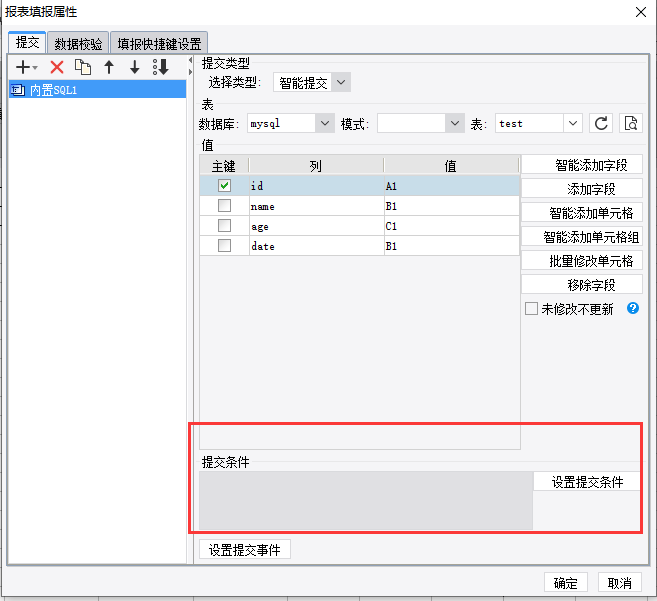Click the 批量修改单元格 button
Screen dimensions: 657x601
(x=582, y=260)
